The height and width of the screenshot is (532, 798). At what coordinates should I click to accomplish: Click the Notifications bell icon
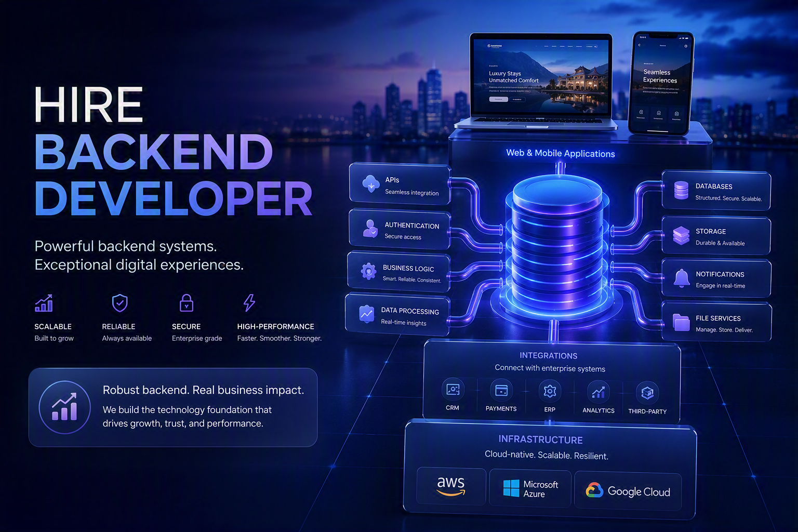(x=682, y=278)
